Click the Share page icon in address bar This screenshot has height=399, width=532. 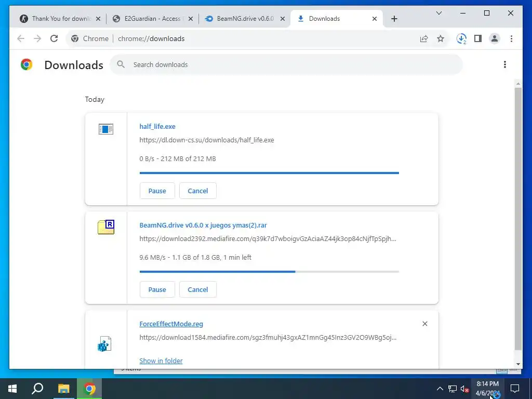tap(424, 38)
